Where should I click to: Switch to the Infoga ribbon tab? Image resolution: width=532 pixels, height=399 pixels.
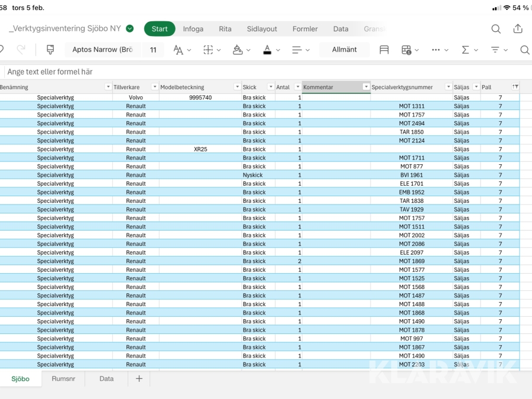pos(193,29)
